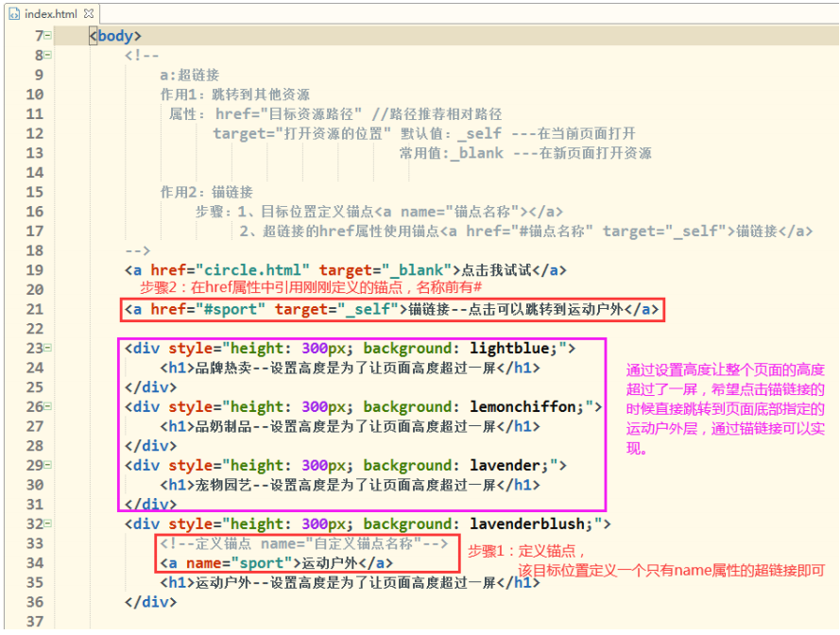
Task: Click the h1 text "品奶制品" line
Action: point(350,426)
